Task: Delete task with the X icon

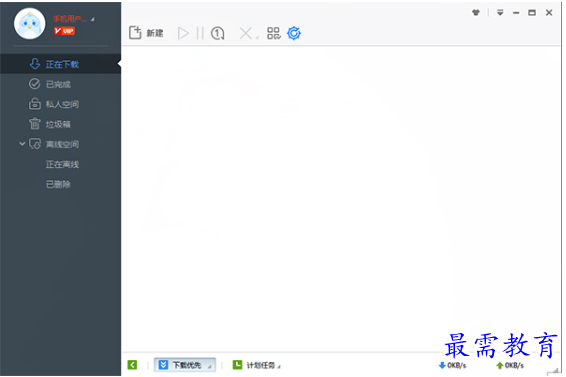Action: point(245,34)
